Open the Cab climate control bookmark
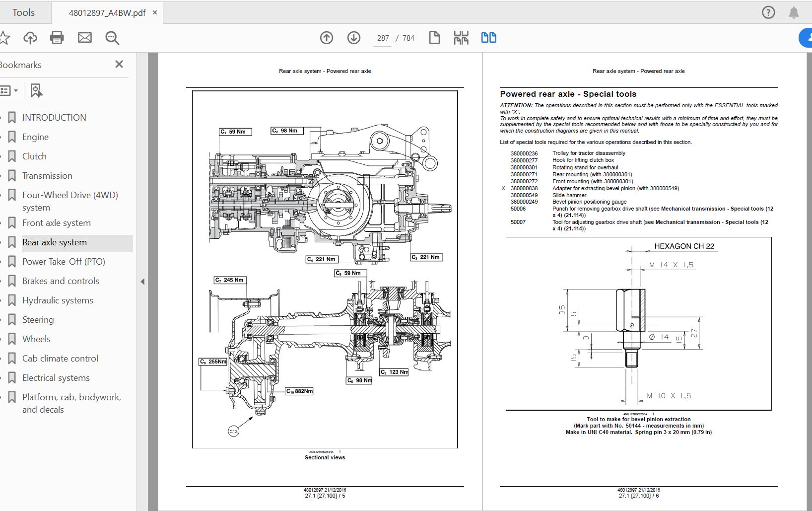 [x=60, y=359]
